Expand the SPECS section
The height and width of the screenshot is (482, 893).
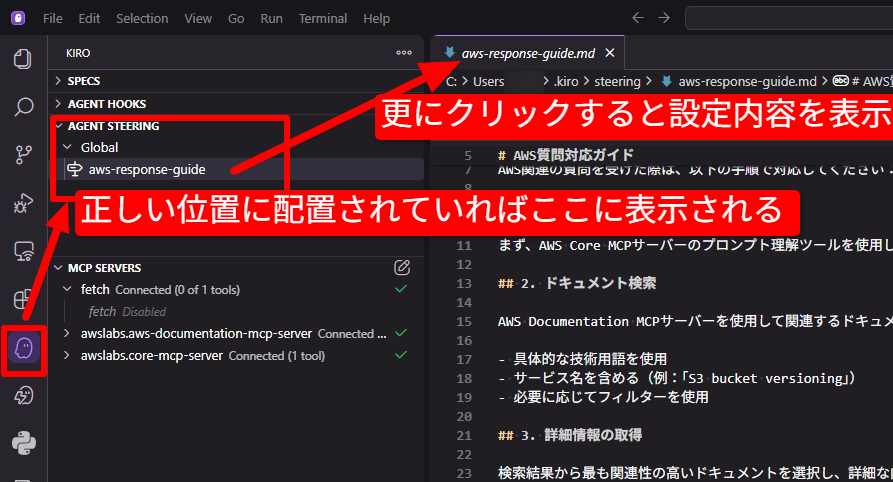point(83,80)
